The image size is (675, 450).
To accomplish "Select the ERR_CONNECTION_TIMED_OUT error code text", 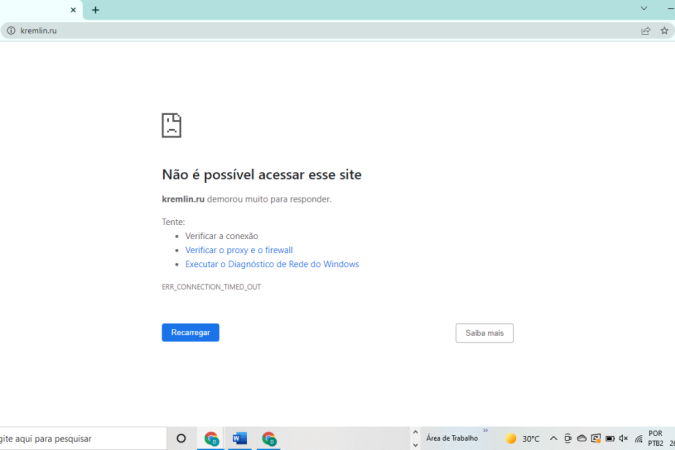I will pos(211,287).
